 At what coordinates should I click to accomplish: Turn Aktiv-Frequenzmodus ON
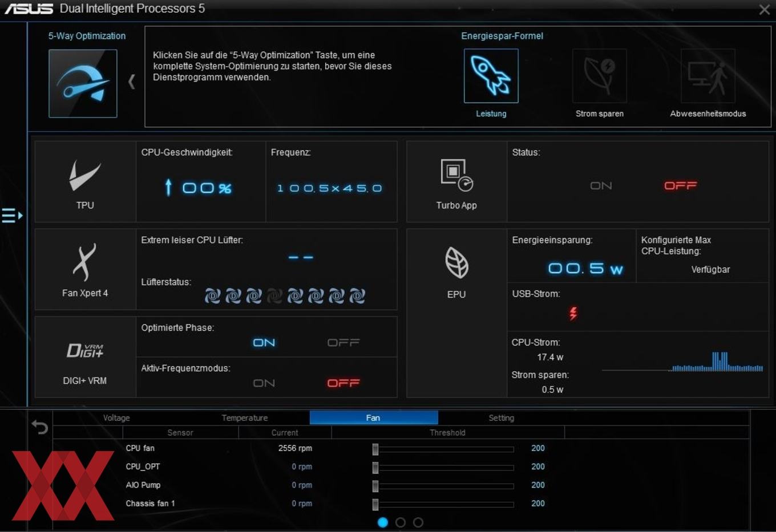264,383
